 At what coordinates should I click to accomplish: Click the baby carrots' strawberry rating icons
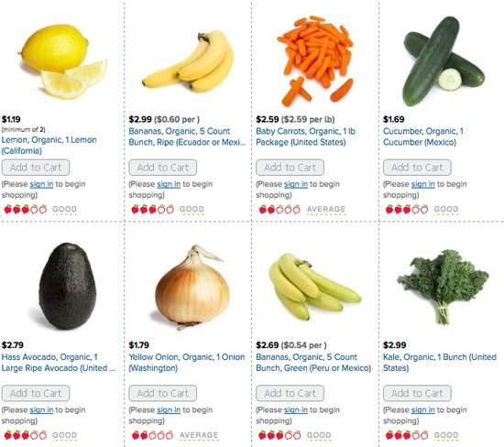coord(279,210)
